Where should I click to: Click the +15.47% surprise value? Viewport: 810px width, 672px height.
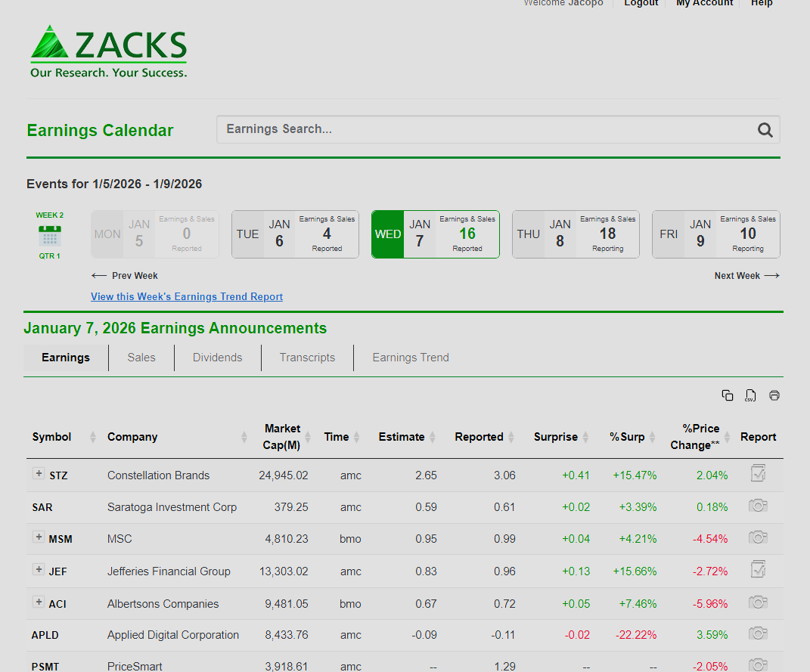pyautogui.click(x=635, y=475)
